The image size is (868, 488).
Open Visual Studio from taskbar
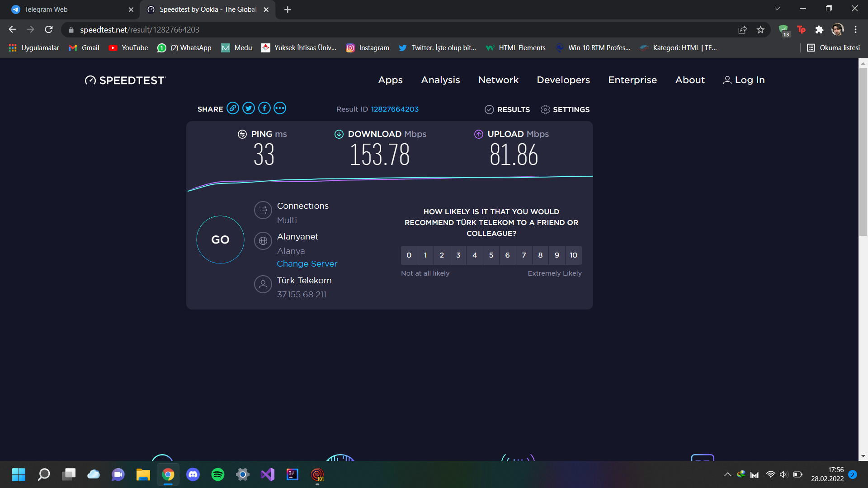268,474
